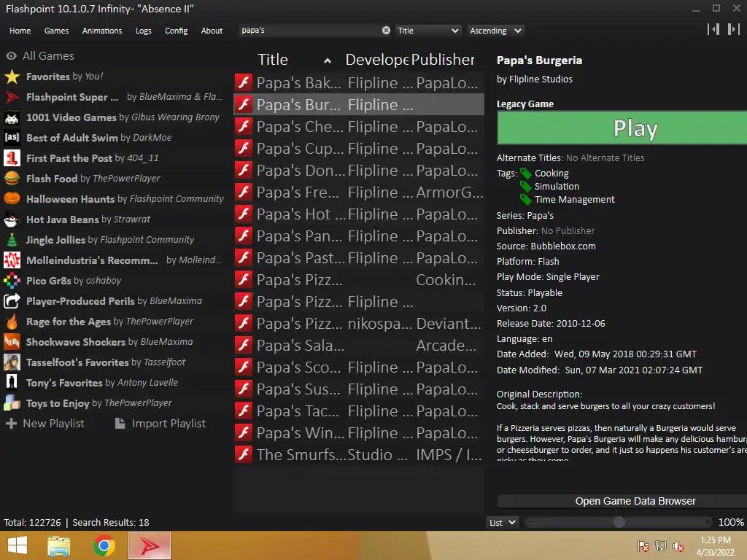Screen dimensions: 747x560
Task: Open the Ascending sort order dropdown
Action: (x=495, y=31)
